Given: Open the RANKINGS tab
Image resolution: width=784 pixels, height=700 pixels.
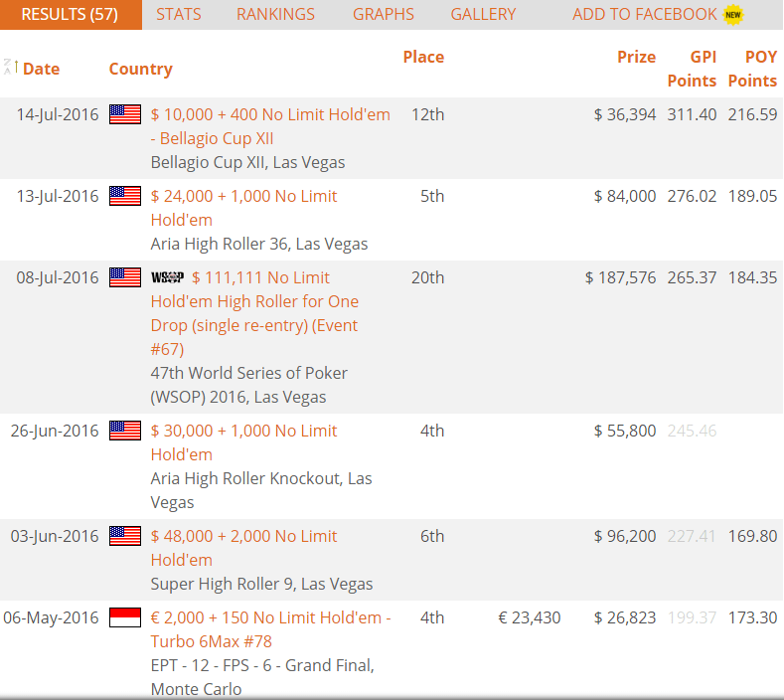Looking at the screenshot, I should pos(275,14).
